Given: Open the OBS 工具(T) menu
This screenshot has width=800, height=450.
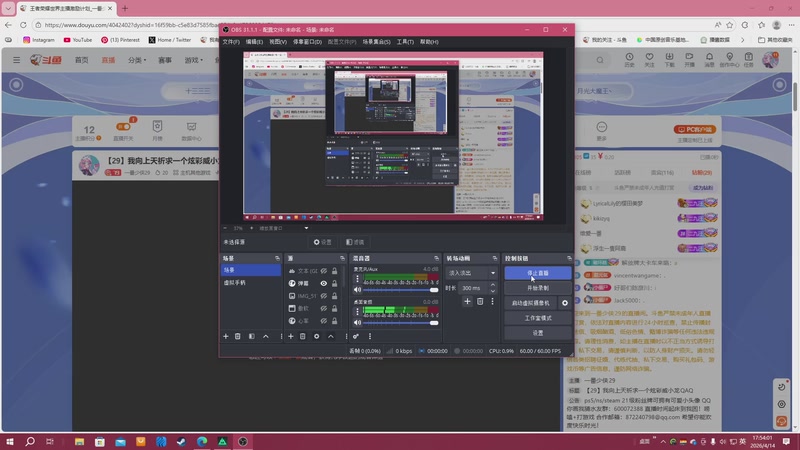Looking at the screenshot, I should click(x=405, y=42).
